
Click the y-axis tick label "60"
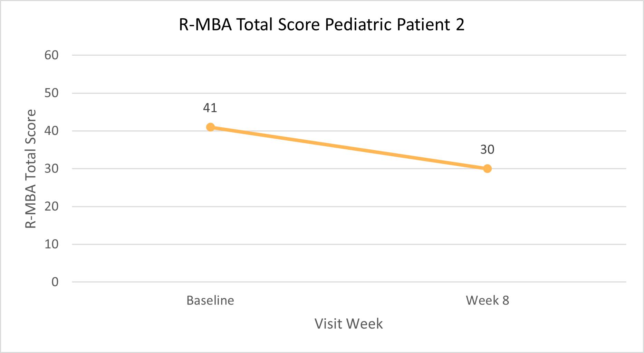tap(51, 55)
